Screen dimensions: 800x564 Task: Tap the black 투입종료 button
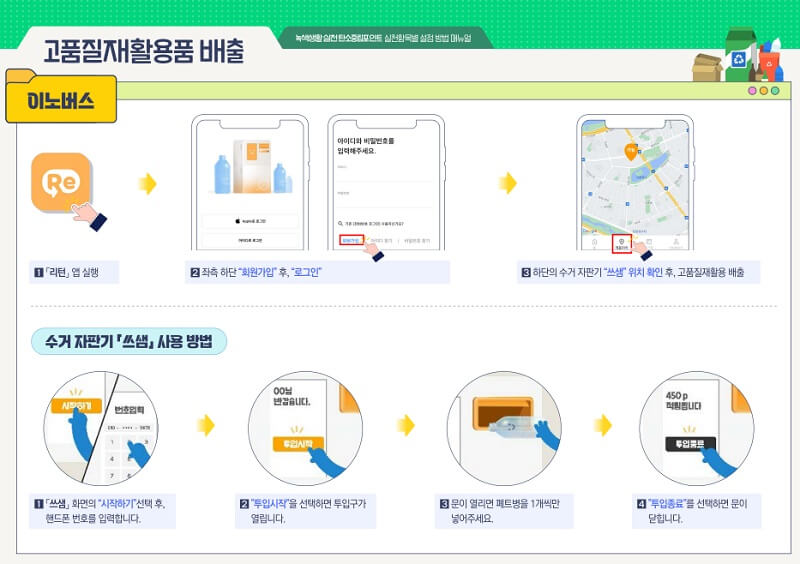(x=690, y=444)
